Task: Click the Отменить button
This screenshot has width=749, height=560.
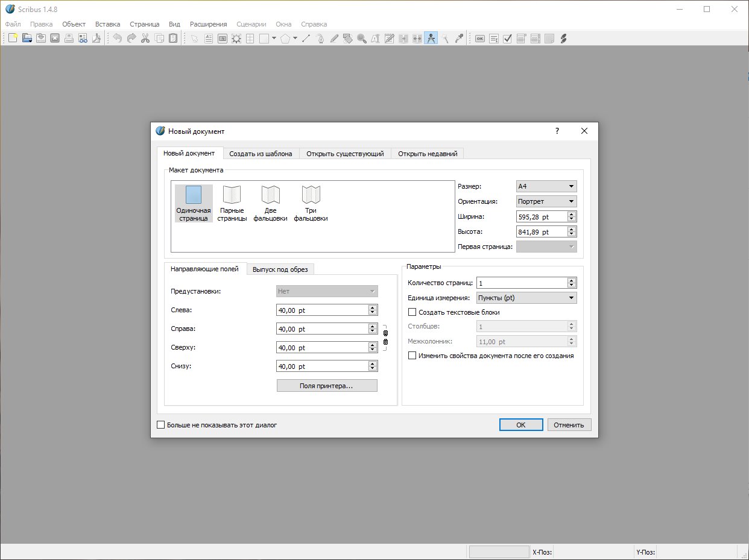Action: click(569, 425)
